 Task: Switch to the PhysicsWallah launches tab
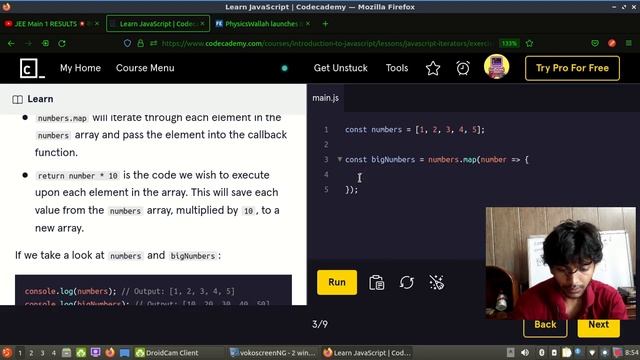261,24
